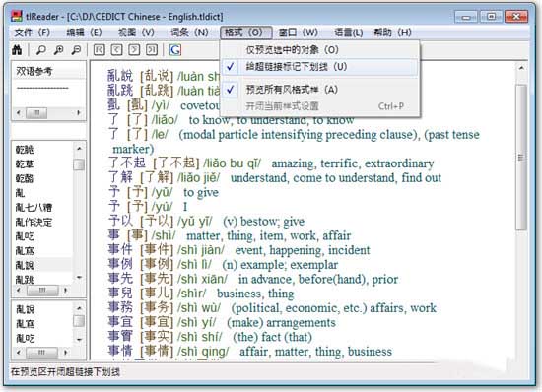The height and width of the screenshot is (392, 542).
Task: Open the 词条 (N) menu
Action: pos(189,33)
